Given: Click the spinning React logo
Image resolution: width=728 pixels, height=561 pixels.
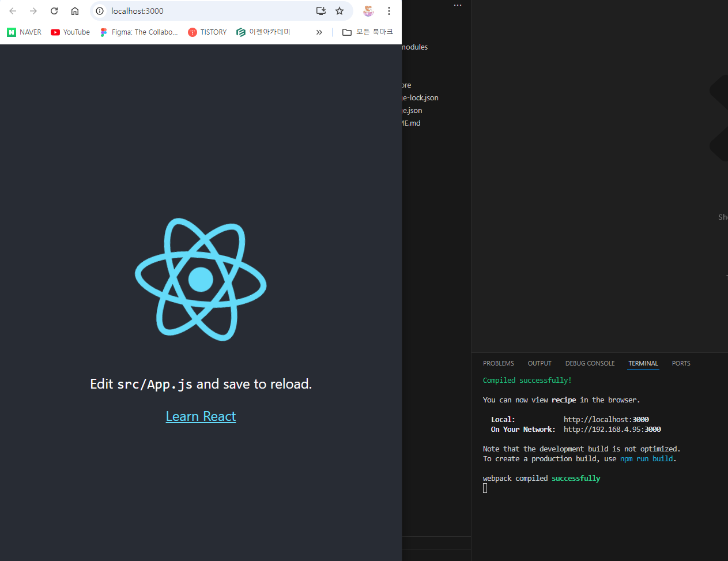Looking at the screenshot, I should [x=201, y=280].
